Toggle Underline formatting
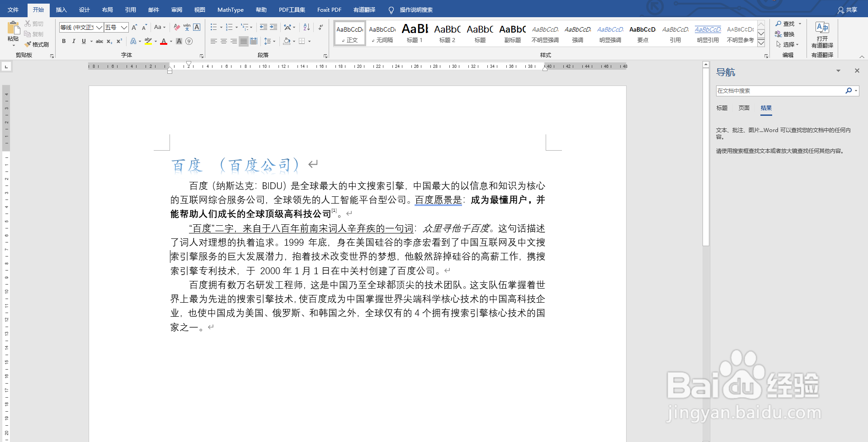 (x=84, y=41)
